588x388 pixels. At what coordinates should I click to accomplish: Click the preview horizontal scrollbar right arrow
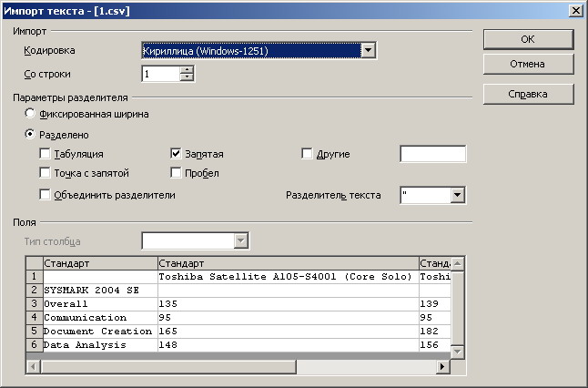click(x=443, y=366)
